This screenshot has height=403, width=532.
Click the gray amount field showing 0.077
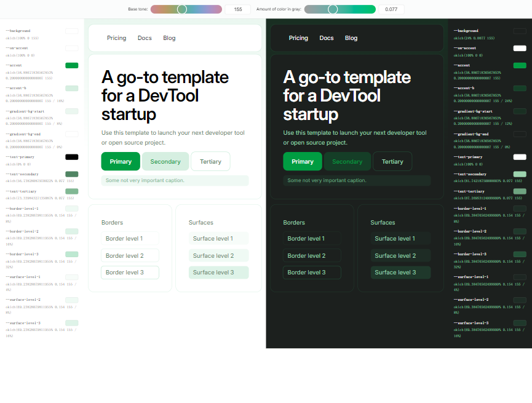coord(391,9)
